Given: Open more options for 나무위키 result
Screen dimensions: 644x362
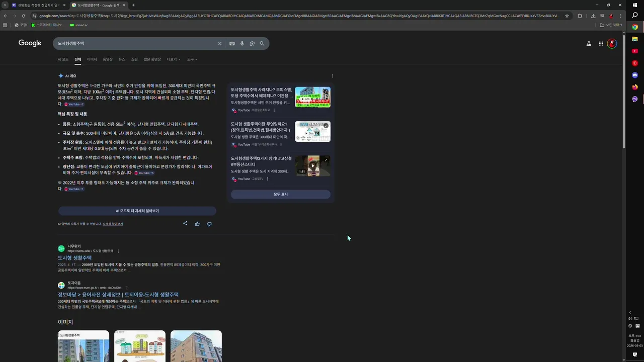Looking at the screenshot, I should pos(118,251).
